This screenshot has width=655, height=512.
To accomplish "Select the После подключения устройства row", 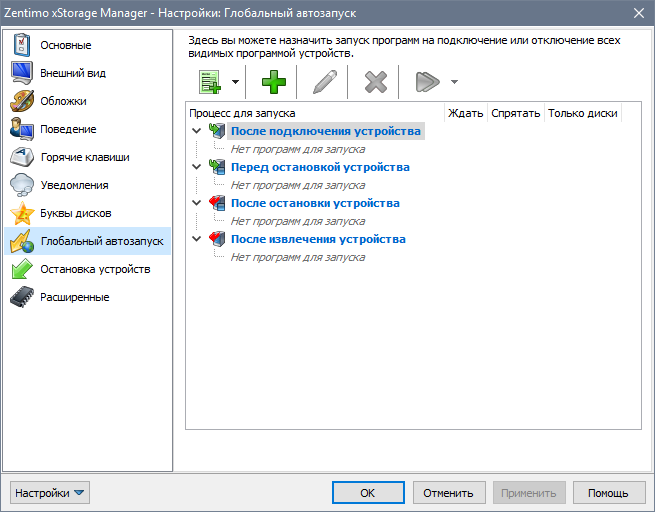I will coord(325,131).
